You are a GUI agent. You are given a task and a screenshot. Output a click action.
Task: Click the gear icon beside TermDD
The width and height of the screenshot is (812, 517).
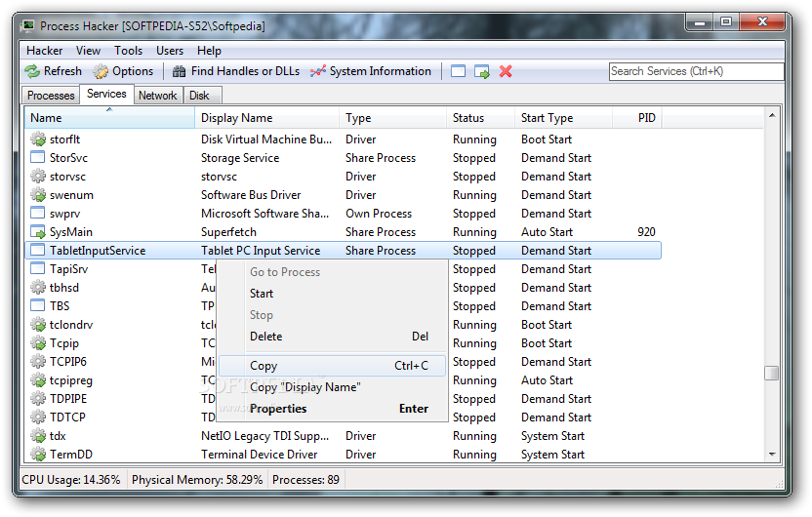tap(38, 455)
